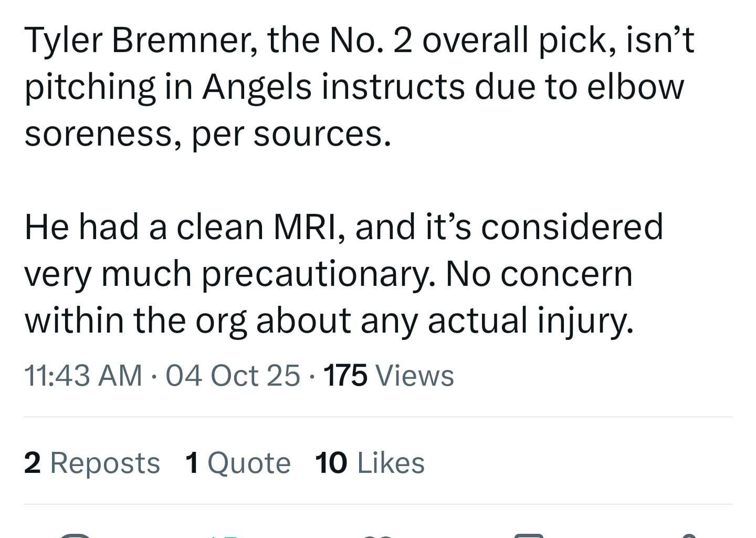Click '175 Views' to see analytics
756x538 pixels.
tap(389, 375)
